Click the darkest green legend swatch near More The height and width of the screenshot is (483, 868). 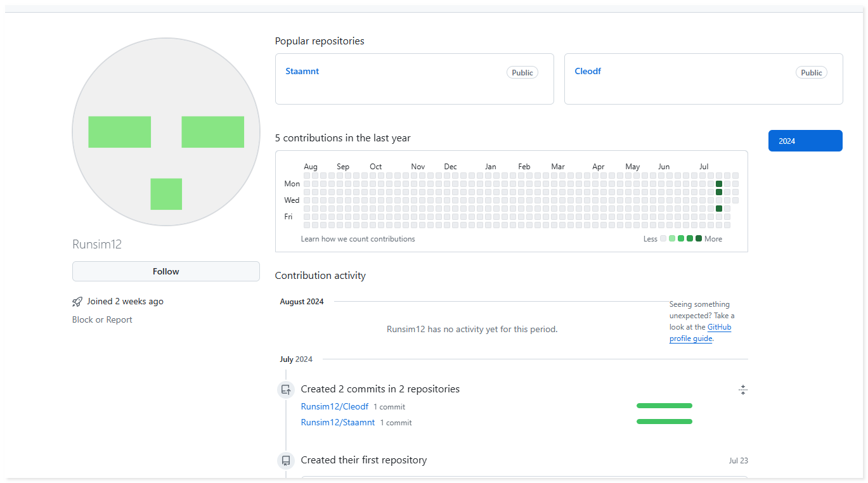pyautogui.click(x=699, y=239)
